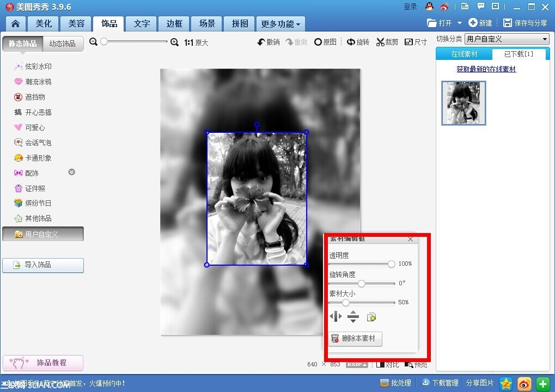Open the 饰品教程 tutorial button
This screenshot has height=392, width=555.
[x=43, y=363]
